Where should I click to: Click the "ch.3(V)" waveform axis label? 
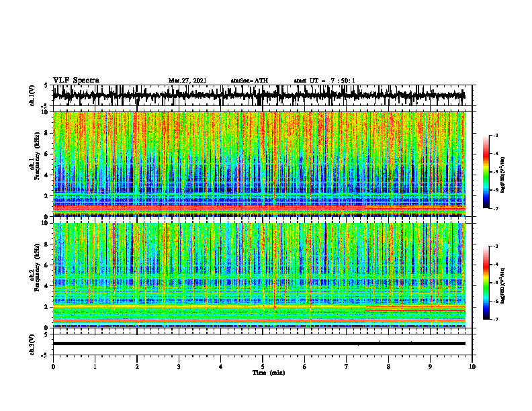[x=32, y=345]
